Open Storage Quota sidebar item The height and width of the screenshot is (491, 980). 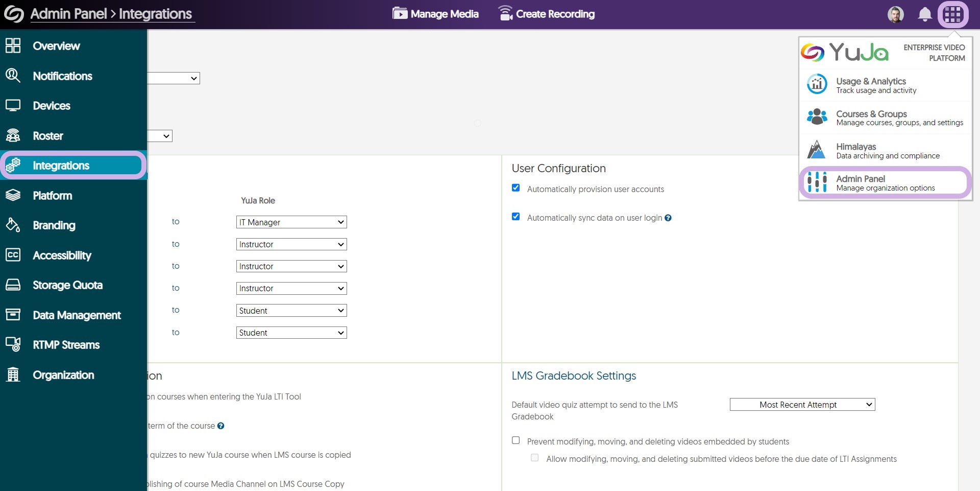[x=67, y=285]
